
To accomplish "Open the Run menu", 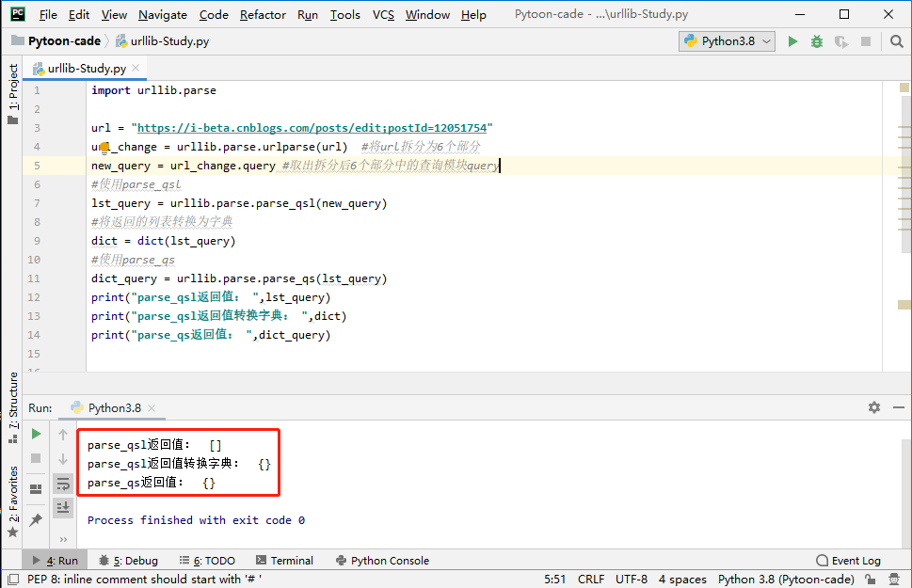I will 308,14.
